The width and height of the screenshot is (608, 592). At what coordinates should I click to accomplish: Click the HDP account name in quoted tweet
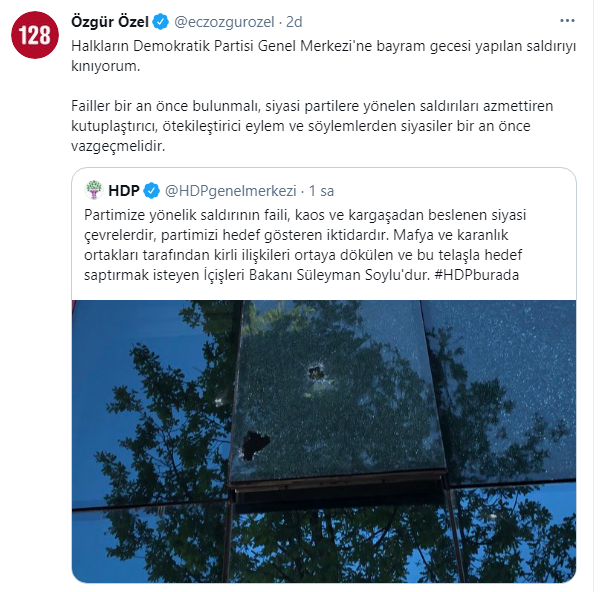tap(124, 191)
